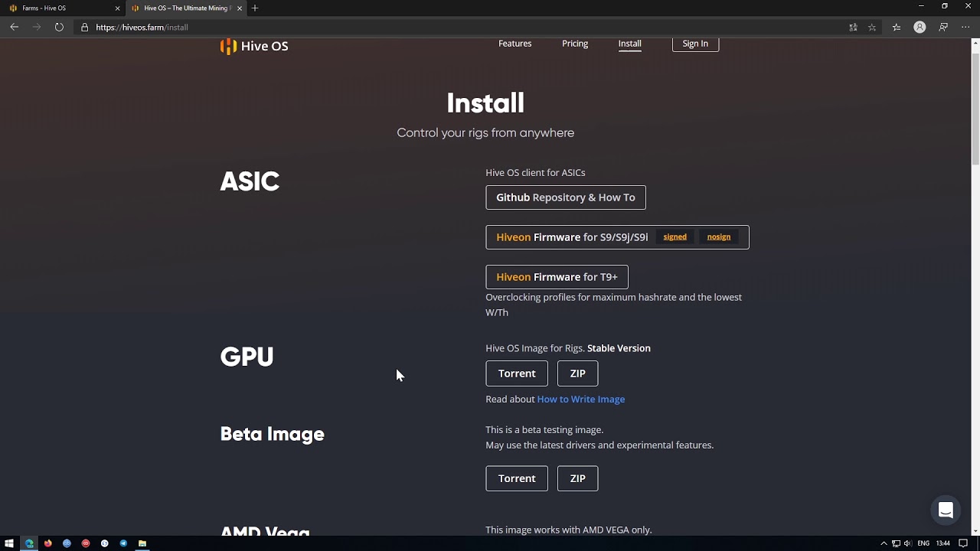
Task: Download GPU stable image via Torrent
Action: pyautogui.click(x=517, y=373)
